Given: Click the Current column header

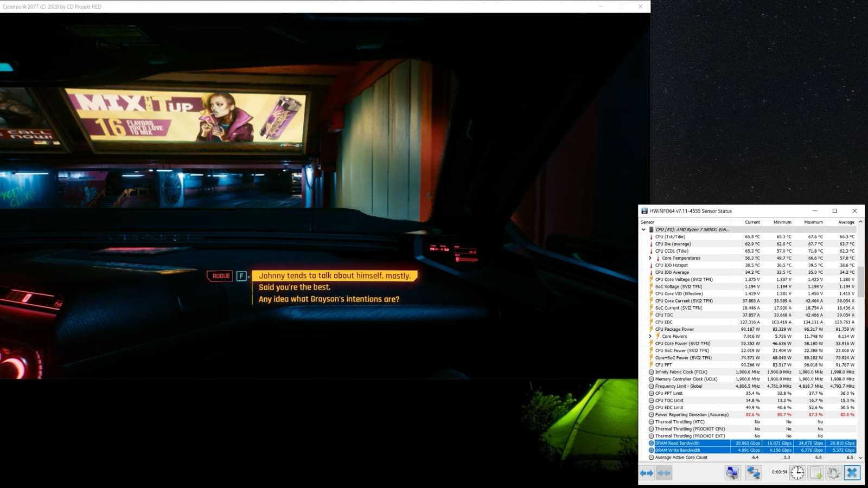Looking at the screenshot, I should tap(752, 222).
